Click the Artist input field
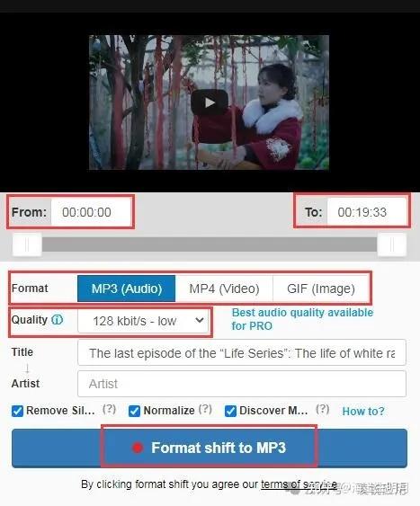The width and height of the screenshot is (420, 506). [x=242, y=384]
